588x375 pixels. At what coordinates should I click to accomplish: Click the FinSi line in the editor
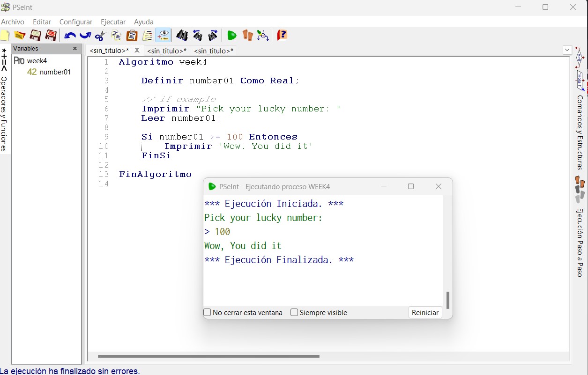[156, 155]
